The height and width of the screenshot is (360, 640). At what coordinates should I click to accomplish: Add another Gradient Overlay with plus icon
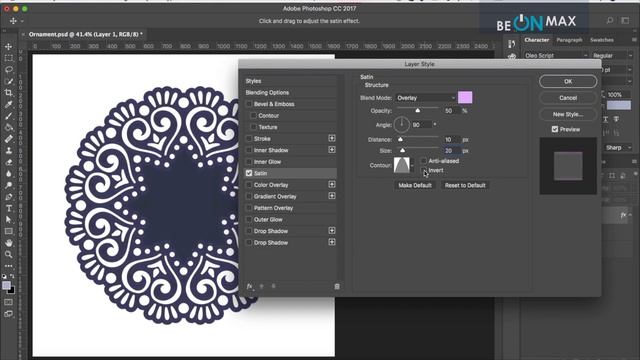332,196
